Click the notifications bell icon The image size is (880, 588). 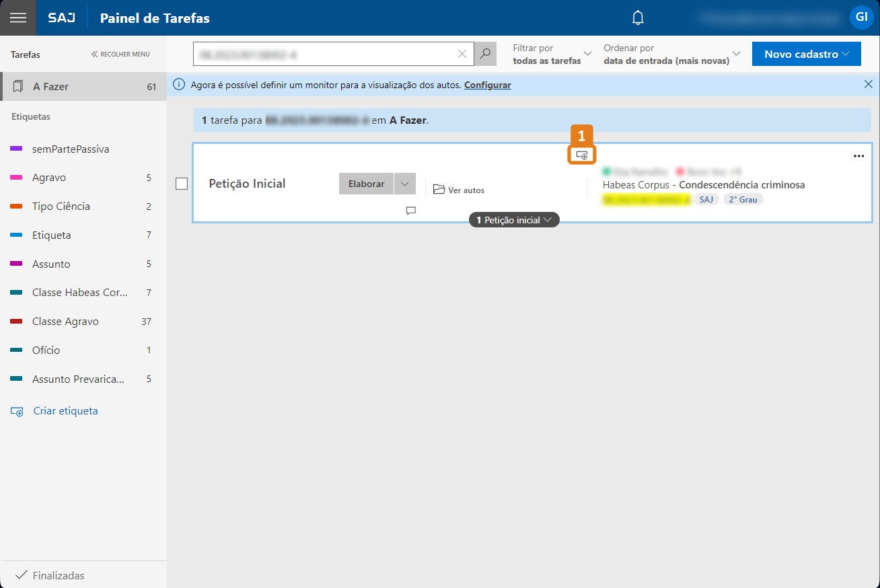click(638, 18)
